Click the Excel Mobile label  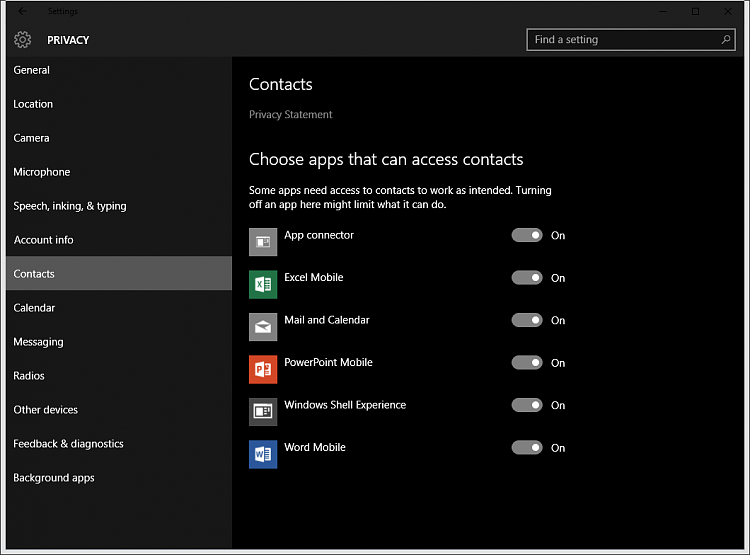coord(314,278)
